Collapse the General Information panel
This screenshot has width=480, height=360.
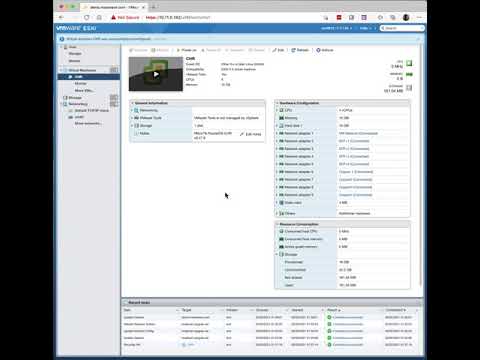132,103
